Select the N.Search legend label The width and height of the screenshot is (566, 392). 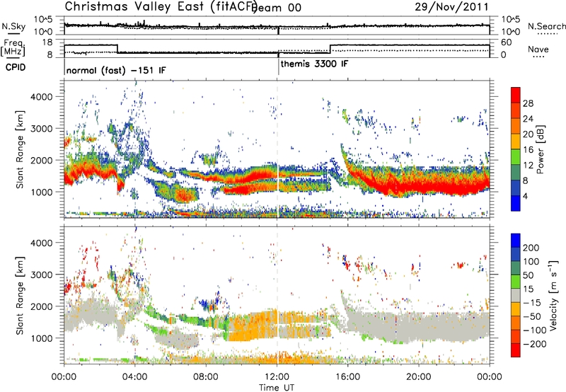[x=546, y=26]
